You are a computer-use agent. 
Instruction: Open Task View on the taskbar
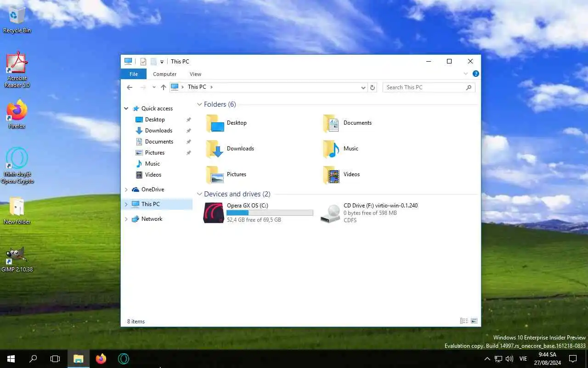point(55,359)
